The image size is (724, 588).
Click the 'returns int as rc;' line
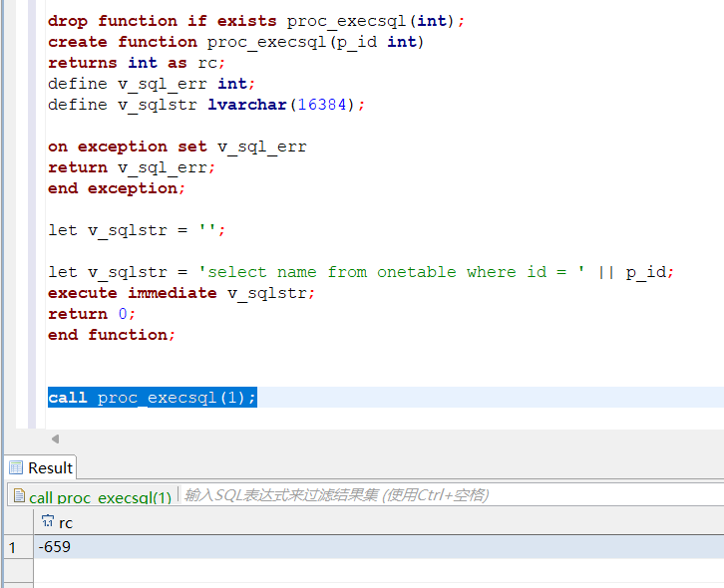point(137,63)
